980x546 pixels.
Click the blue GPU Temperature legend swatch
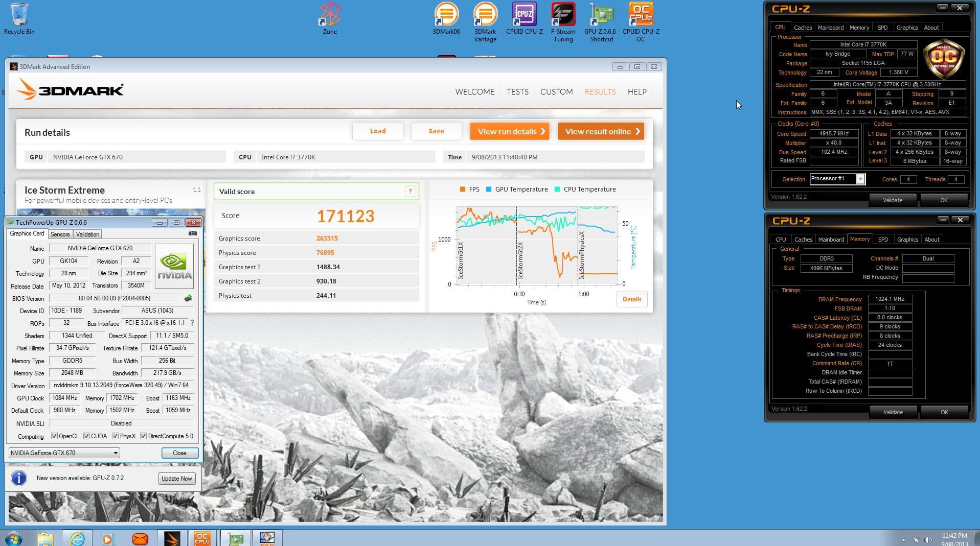(488, 189)
